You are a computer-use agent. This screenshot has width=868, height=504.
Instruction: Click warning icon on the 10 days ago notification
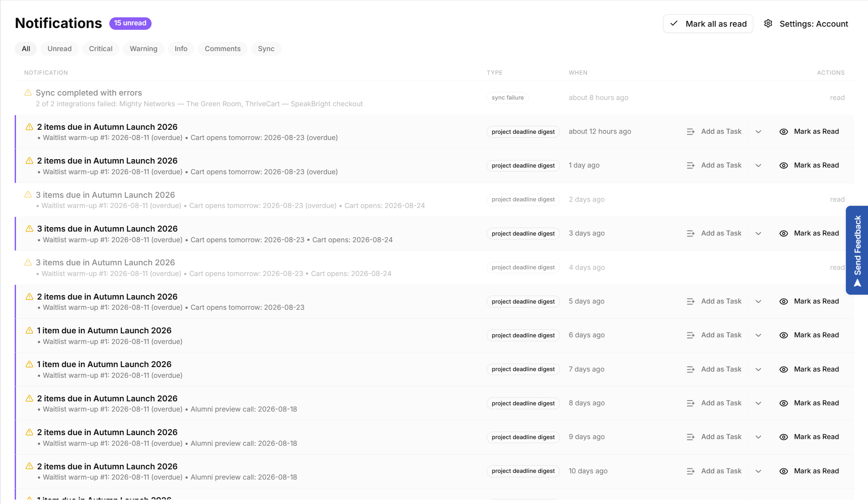[x=29, y=466]
